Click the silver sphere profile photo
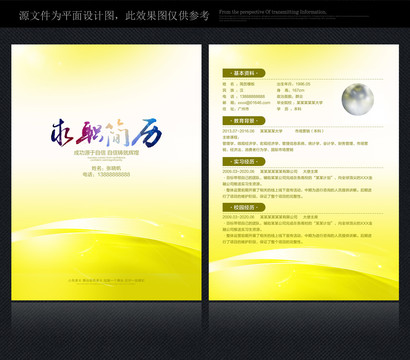The height and width of the screenshot is (360, 410). (x=358, y=99)
